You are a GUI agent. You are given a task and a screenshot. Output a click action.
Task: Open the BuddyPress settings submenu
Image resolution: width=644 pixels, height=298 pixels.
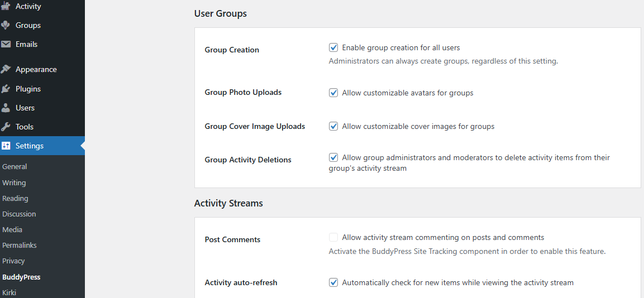(21, 277)
